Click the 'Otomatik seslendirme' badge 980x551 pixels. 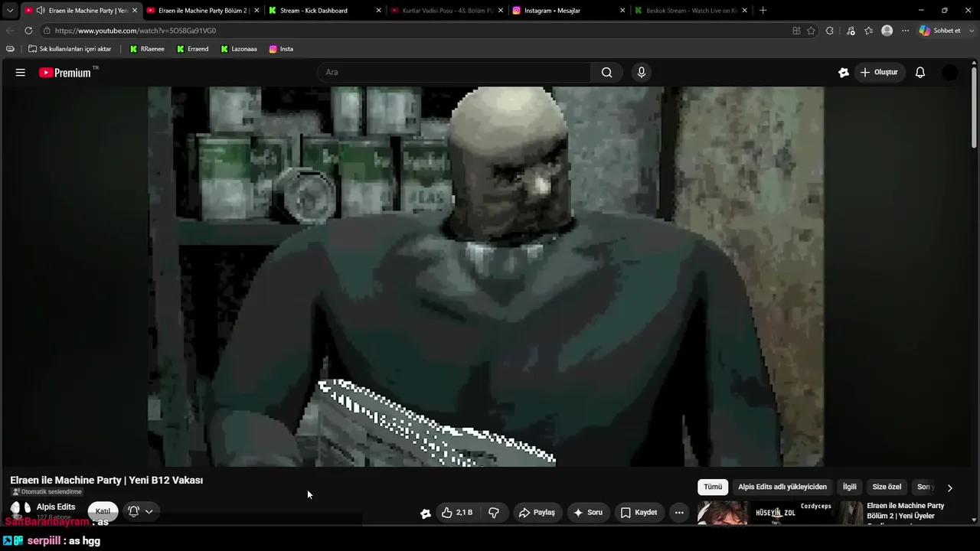point(47,492)
